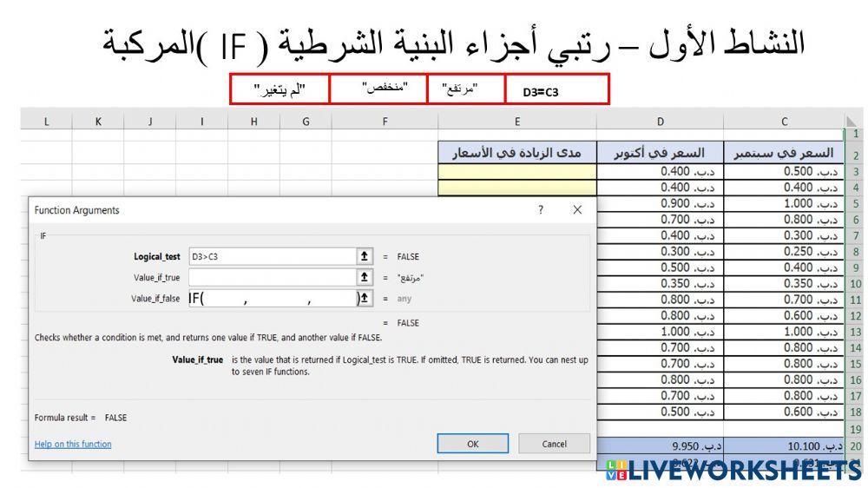Select the draggable box "منخفض"
The height and width of the screenshot is (488, 868).
click(378, 89)
